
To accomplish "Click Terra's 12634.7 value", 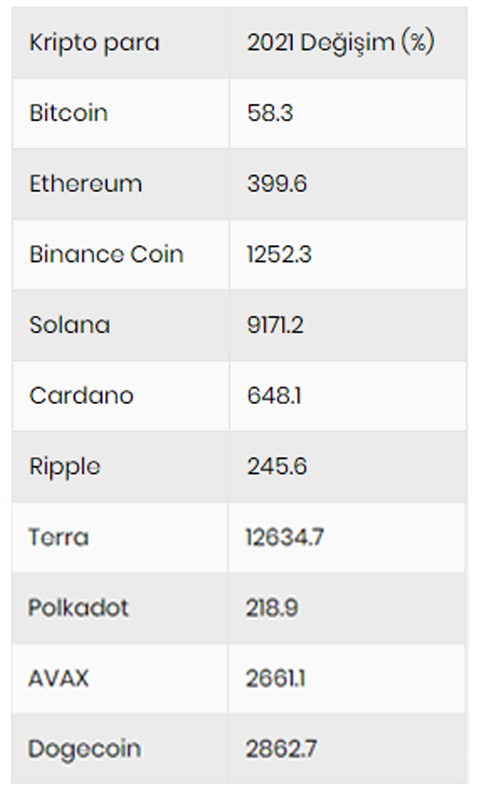I will point(284,537).
